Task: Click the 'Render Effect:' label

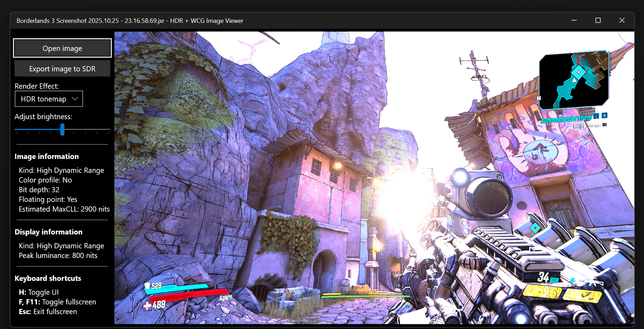Action: point(37,86)
